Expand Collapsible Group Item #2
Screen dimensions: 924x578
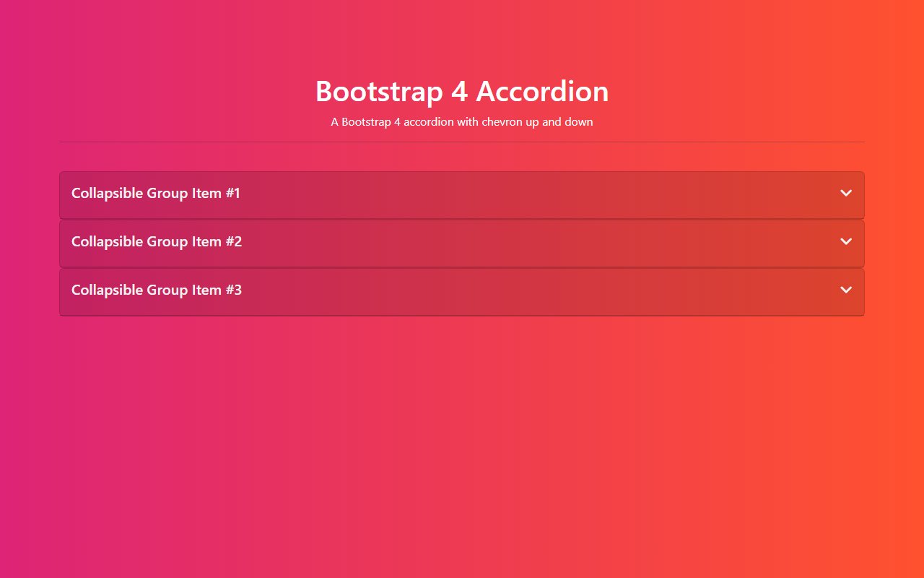click(462, 241)
